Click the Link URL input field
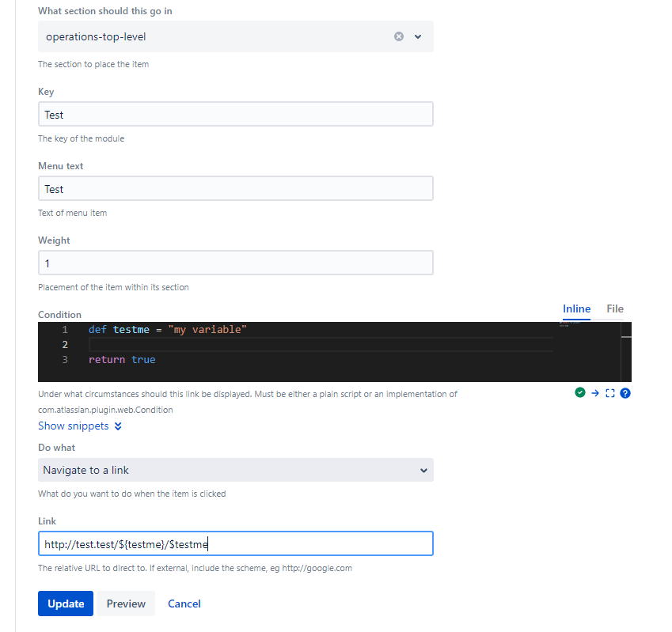672x632 pixels. pos(236,543)
